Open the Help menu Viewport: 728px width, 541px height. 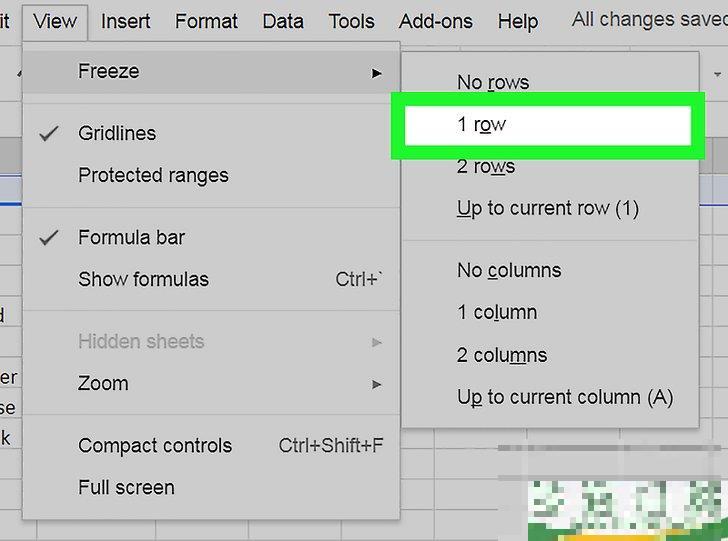517,20
